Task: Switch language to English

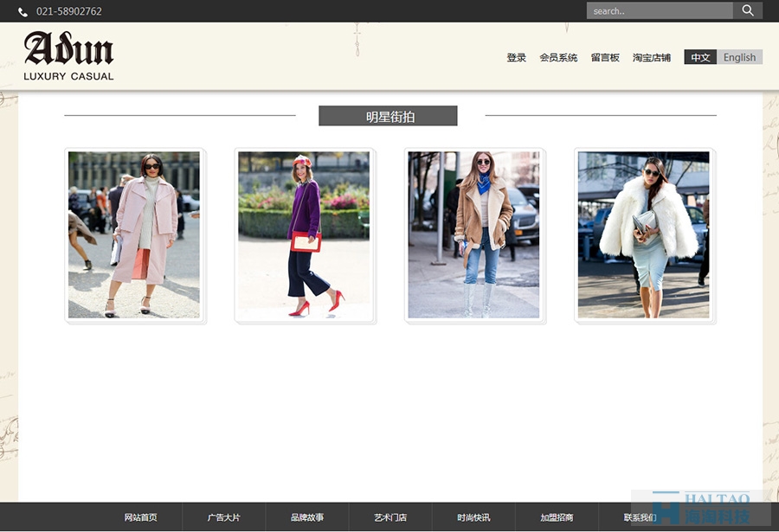Action: [739, 58]
